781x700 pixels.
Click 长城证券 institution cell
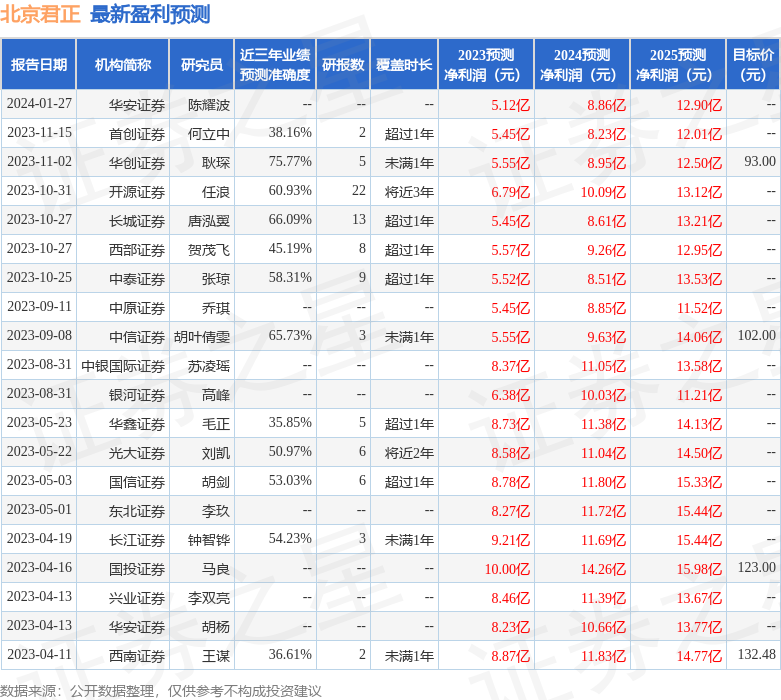pyautogui.click(x=137, y=221)
